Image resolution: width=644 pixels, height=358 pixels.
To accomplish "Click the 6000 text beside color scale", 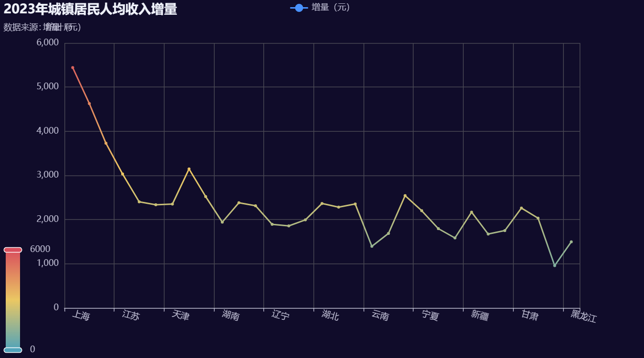I will coord(40,249).
